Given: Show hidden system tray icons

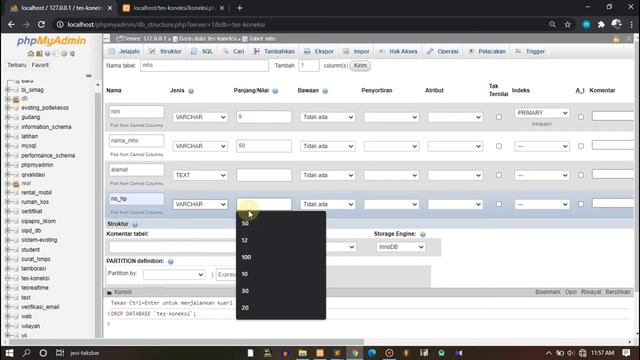Looking at the screenshot, I should point(549,353).
